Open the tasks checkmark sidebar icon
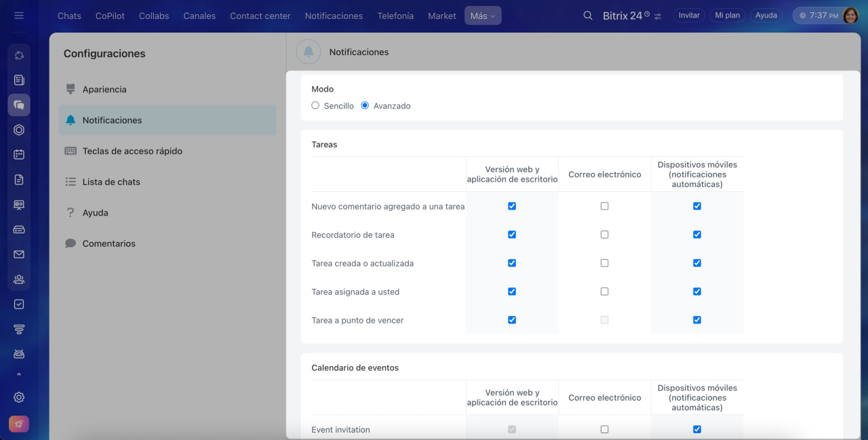This screenshot has height=440, width=868. point(19,304)
